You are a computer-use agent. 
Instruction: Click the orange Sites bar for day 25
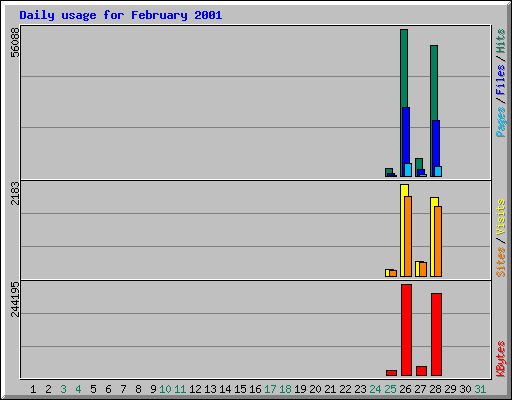393,273
